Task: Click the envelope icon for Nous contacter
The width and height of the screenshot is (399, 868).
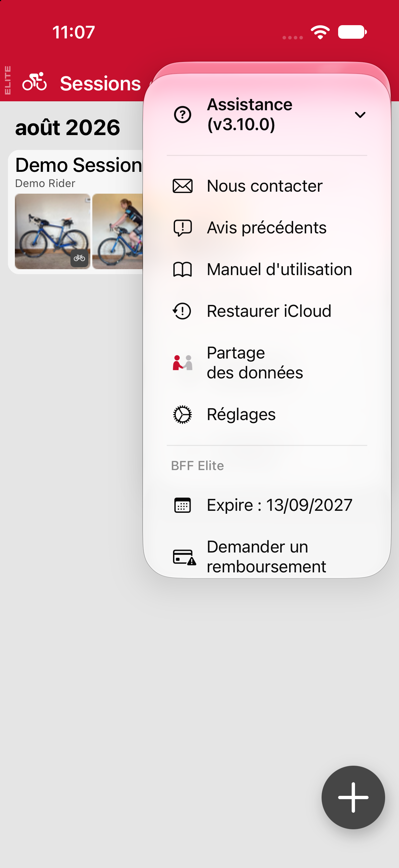Action: 183,186
